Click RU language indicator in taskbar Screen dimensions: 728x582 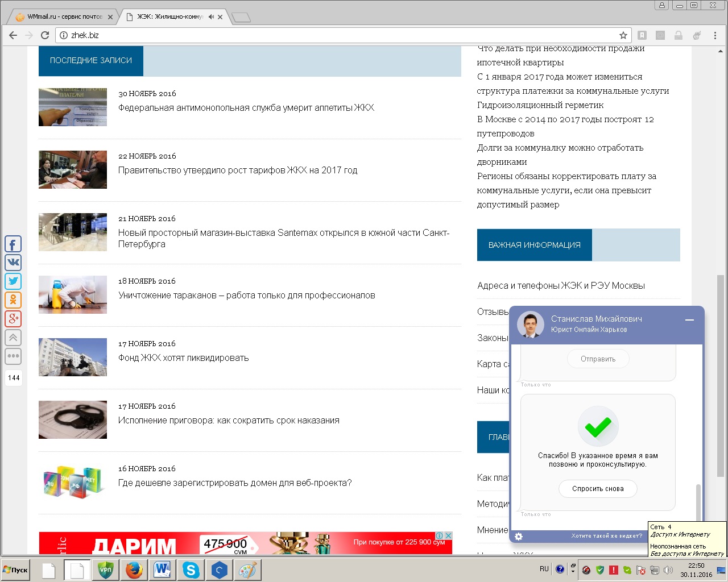click(544, 569)
